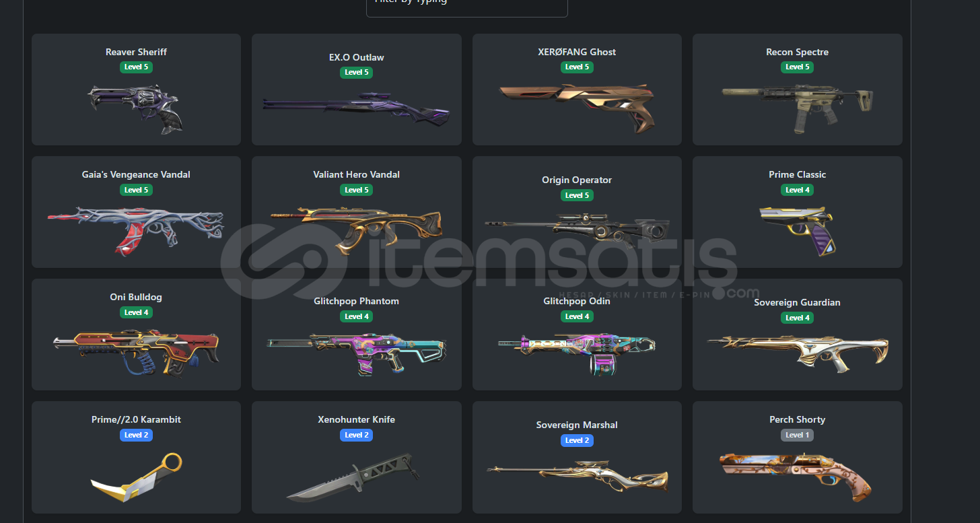Click the filter by typing input field

point(467,5)
